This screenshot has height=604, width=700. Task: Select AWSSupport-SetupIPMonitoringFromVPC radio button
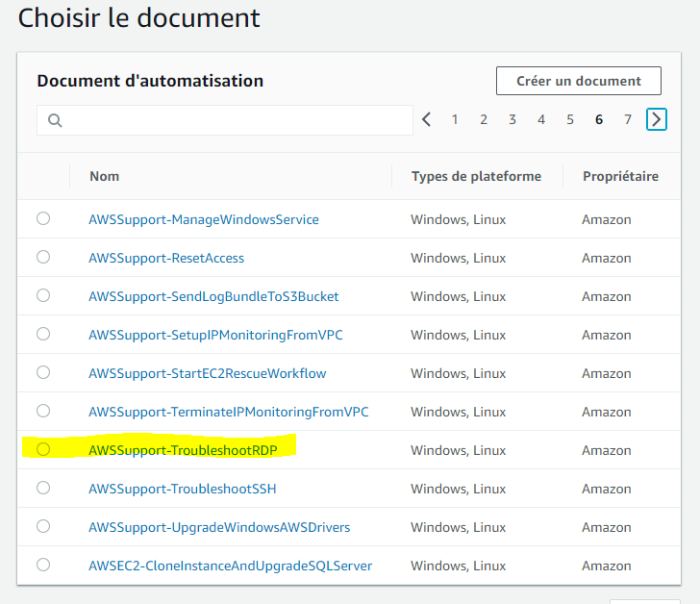(43, 334)
